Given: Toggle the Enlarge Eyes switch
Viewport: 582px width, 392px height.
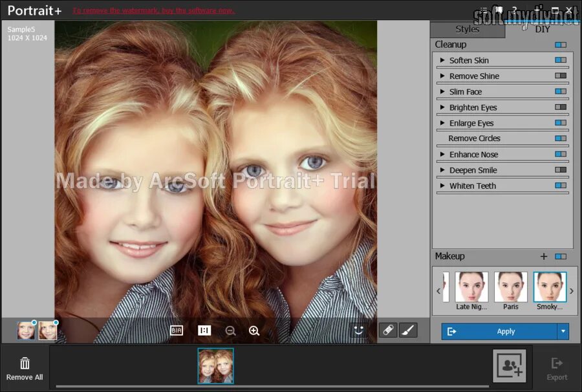Looking at the screenshot, I should click(561, 123).
